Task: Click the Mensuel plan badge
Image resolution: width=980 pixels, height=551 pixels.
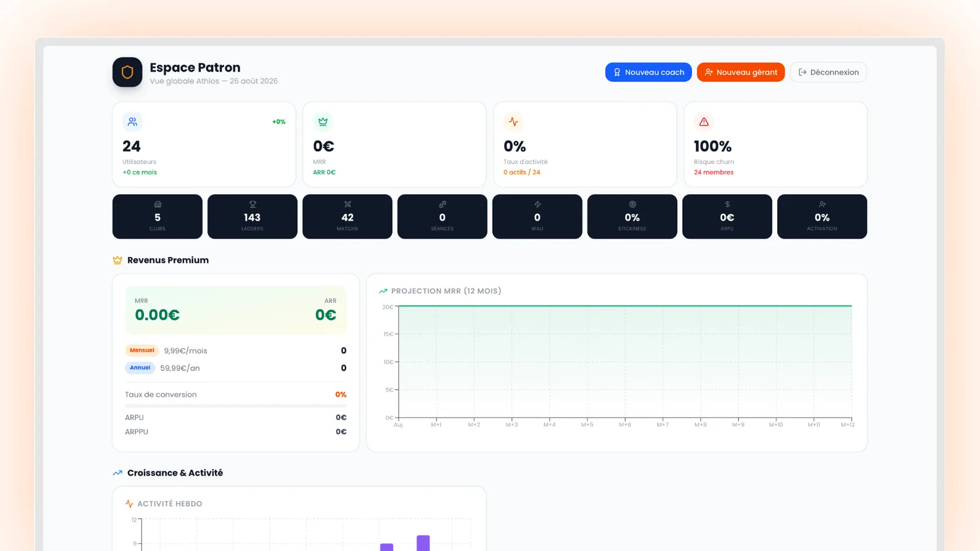Action: coord(142,350)
